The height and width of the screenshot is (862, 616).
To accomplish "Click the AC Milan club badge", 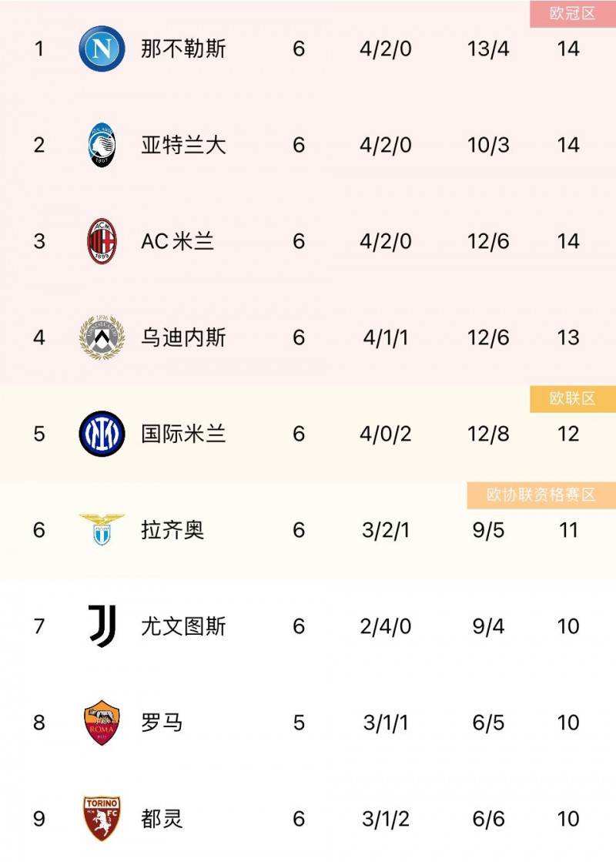I will [102, 240].
